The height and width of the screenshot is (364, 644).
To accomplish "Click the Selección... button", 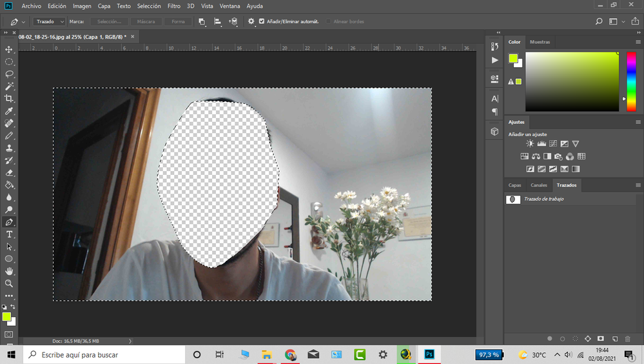I will pyautogui.click(x=109, y=21).
